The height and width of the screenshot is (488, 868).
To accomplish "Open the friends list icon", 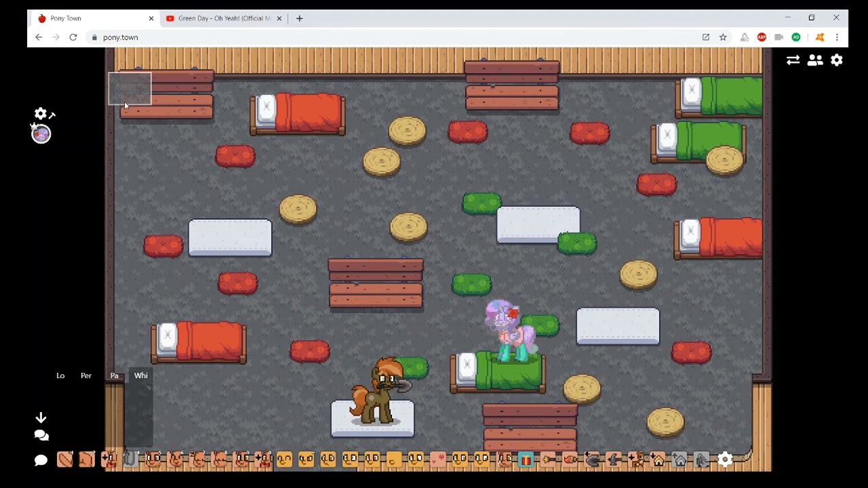I will point(815,60).
